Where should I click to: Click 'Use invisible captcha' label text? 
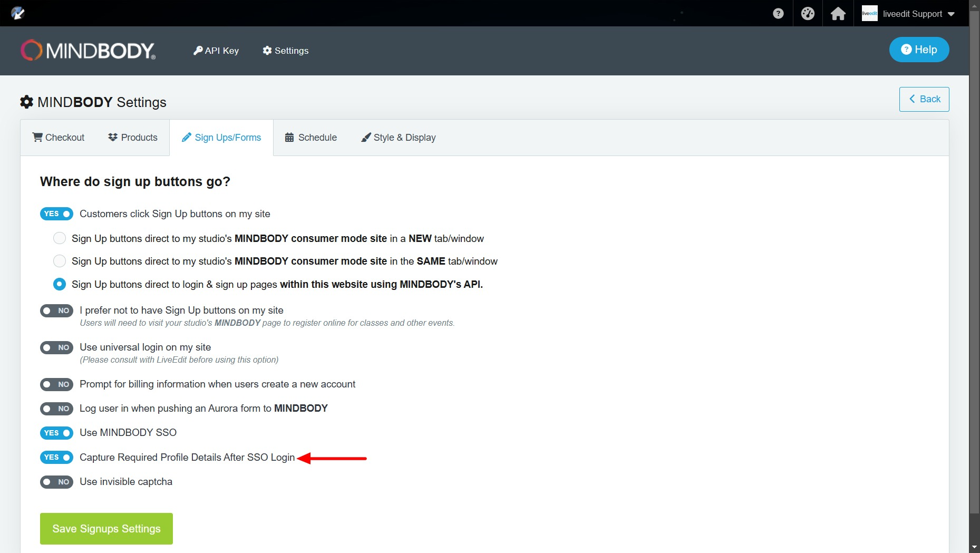(x=126, y=482)
